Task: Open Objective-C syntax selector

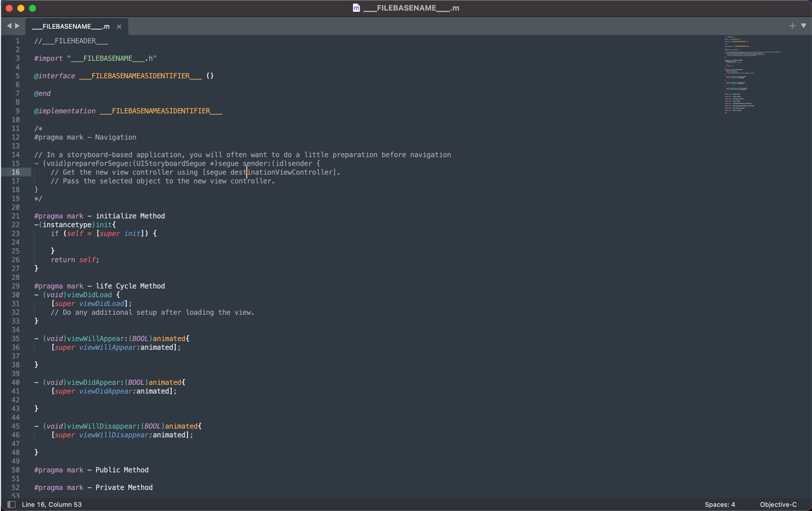Action: [778, 505]
